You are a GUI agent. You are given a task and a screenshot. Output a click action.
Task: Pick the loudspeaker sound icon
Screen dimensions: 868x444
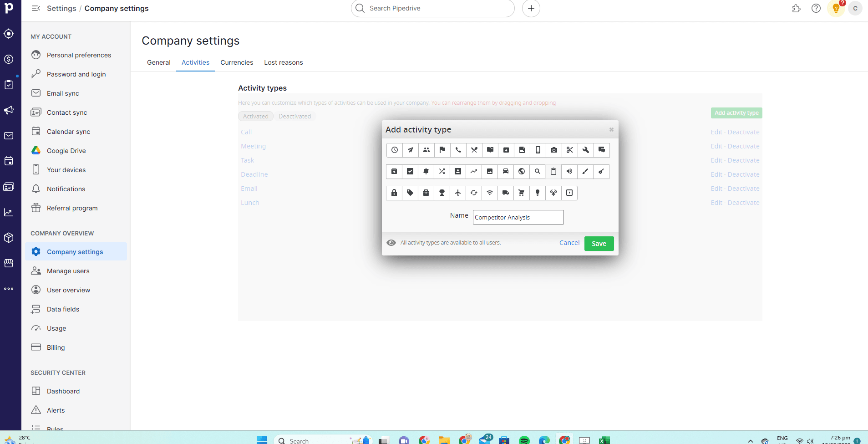point(569,171)
